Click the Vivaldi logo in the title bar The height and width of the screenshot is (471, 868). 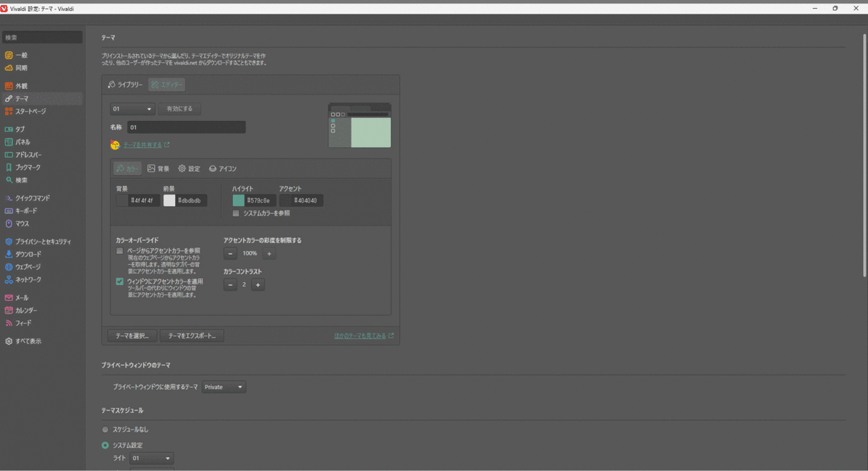click(x=5, y=8)
